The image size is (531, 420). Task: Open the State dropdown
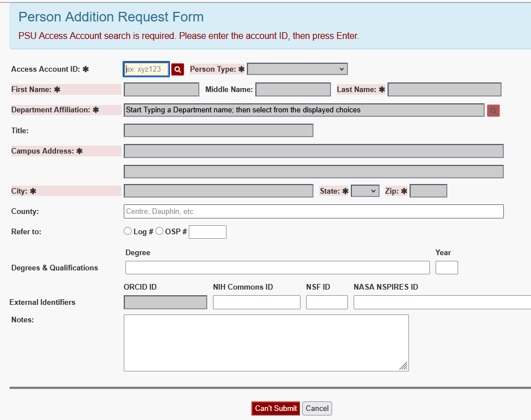click(x=365, y=190)
